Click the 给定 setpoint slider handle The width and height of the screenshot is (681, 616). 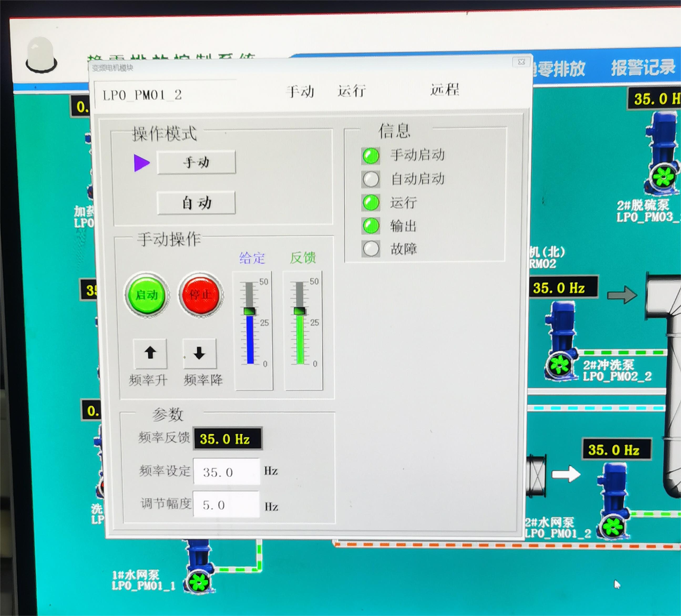pos(250,311)
